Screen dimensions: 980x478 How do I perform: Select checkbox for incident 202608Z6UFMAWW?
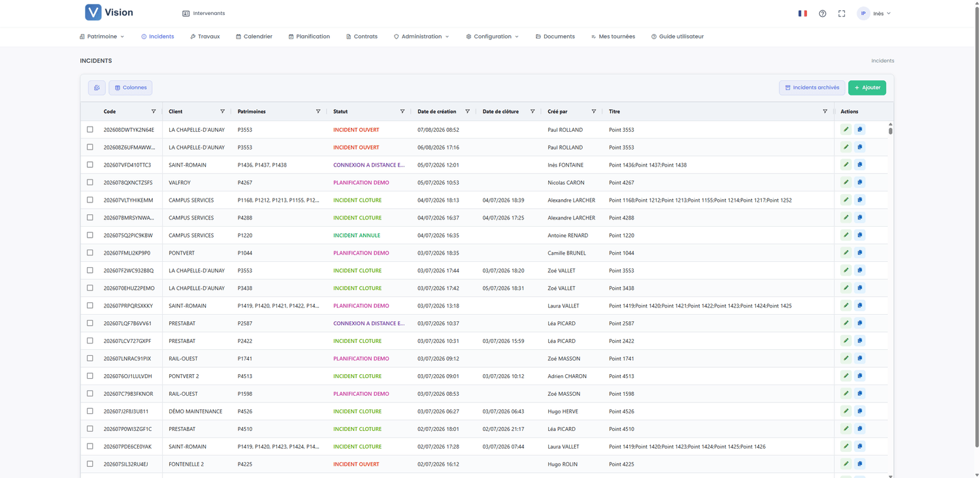point(90,147)
